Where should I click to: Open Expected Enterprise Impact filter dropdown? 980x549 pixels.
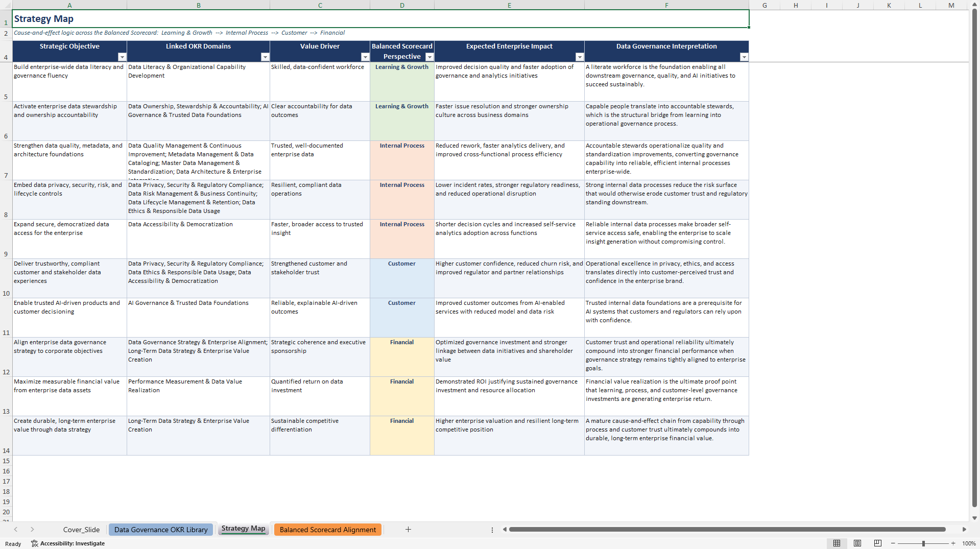(x=579, y=57)
